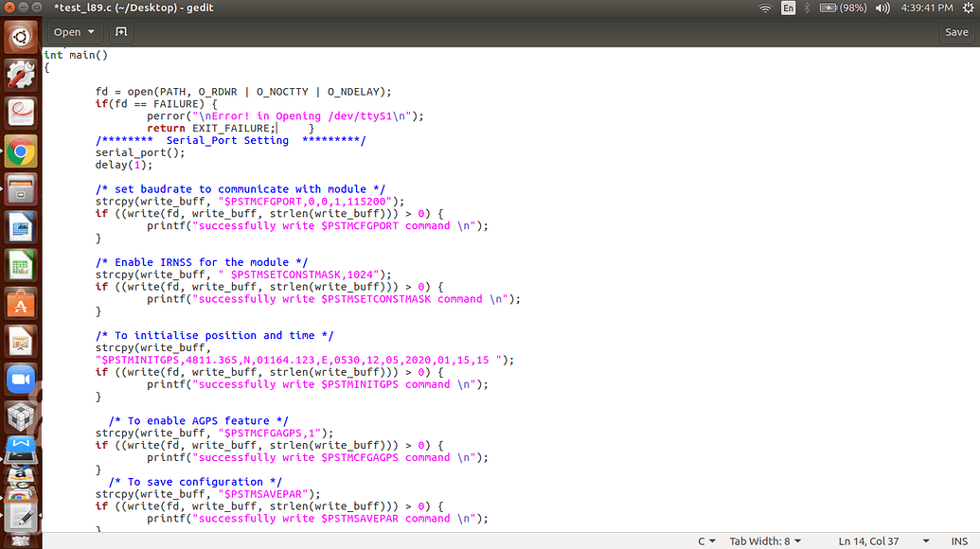
Task: Click the Bluetooth indicator icon
Action: pyautogui.click(x=806, y=8)
